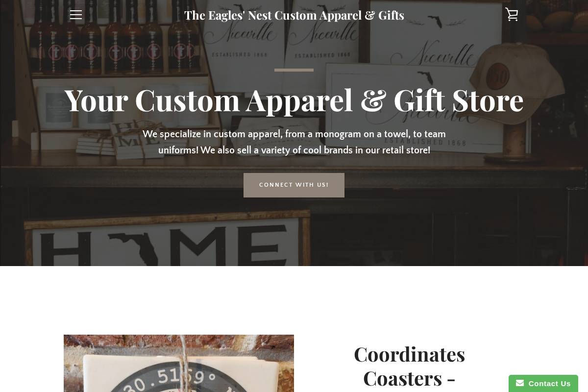Viewport: 588px width, 392px height.
Task: Open the hamburger navigation menu
Action: [x=76, y=15]
